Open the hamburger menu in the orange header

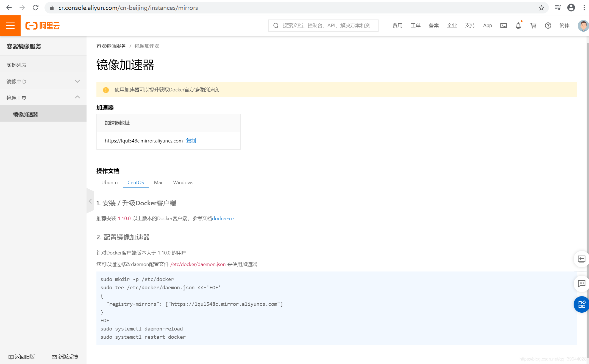click(x=10, y=26)
